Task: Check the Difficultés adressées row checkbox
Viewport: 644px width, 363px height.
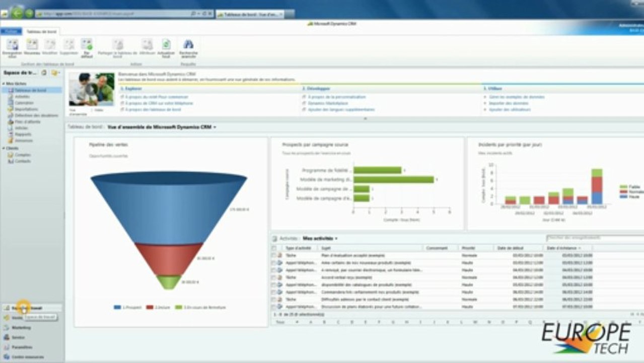Action: [x=274, y=299]
